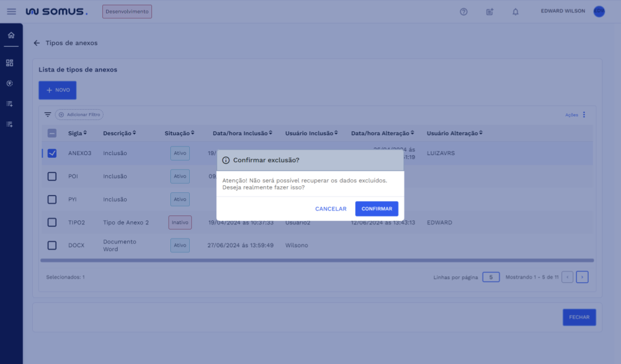The height and width of the screenshot is (364, 621).
Task: Open the Ações three-dot menu
Action: 584,115
